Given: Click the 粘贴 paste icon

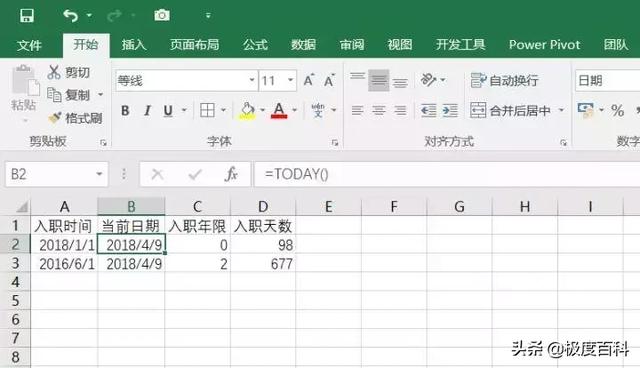Looking at the screenshot, I should coord(25,80).
